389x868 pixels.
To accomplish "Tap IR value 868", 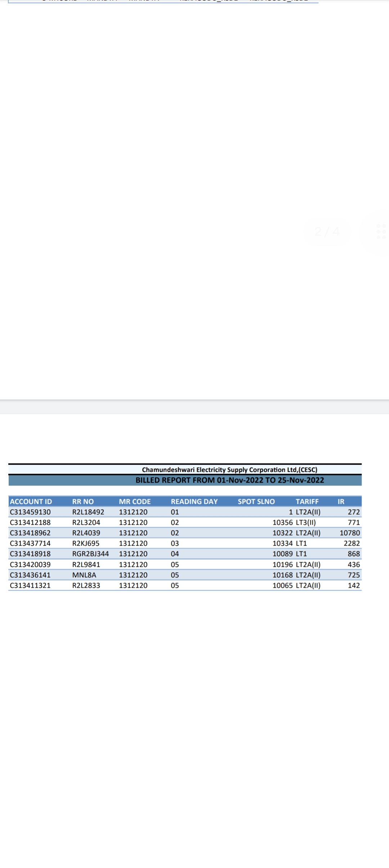I will tap(354, 553).
